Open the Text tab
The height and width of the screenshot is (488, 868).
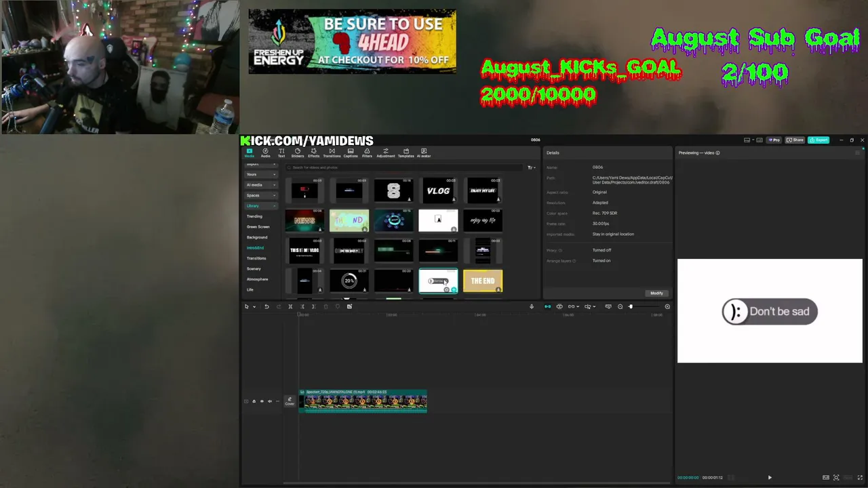click(281, 153)
